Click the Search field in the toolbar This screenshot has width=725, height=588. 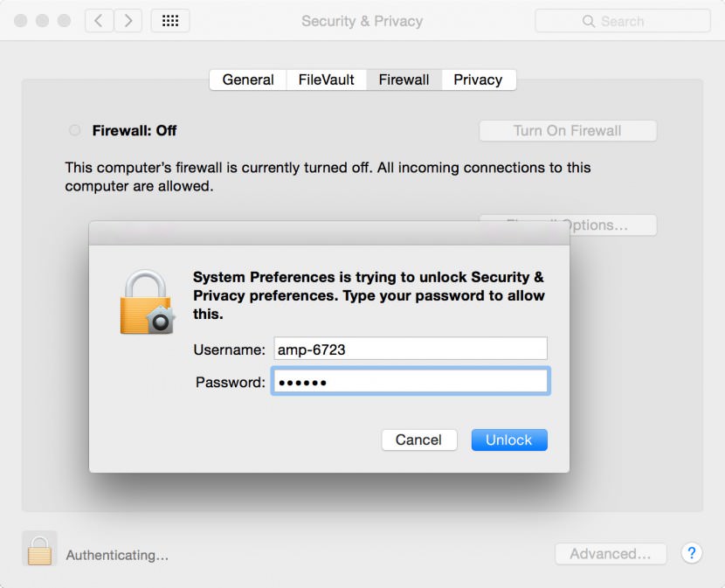click(x=622, y=20)
